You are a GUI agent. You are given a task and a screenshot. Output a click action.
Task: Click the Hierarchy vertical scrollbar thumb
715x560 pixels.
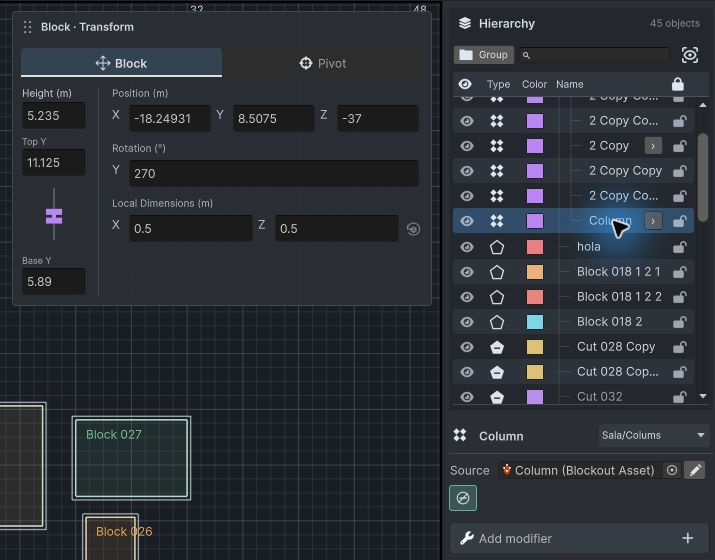[703, 178]
